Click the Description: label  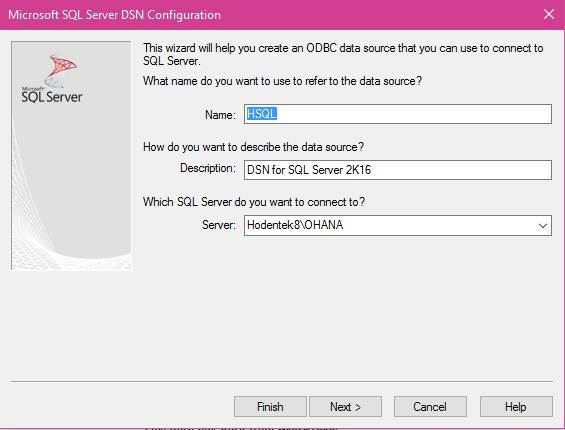coord(208,168)
